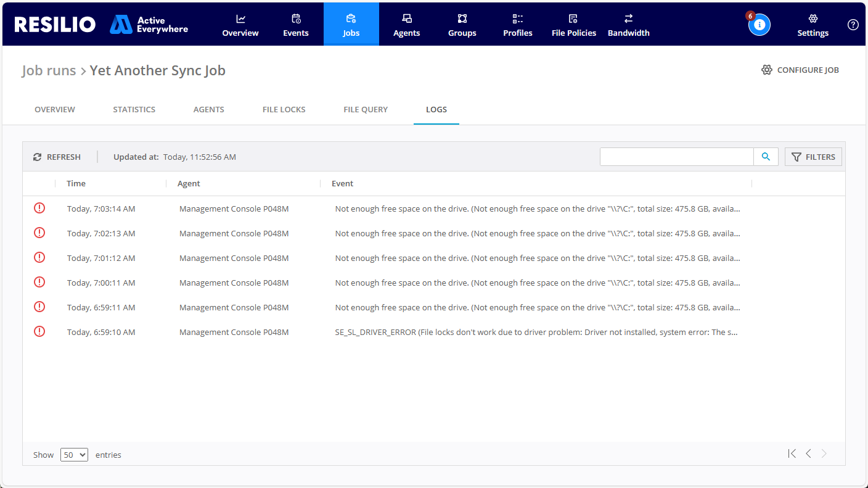Open the Agents page
The width and height of the screenshot is (868, 488).
coord(406,25)
